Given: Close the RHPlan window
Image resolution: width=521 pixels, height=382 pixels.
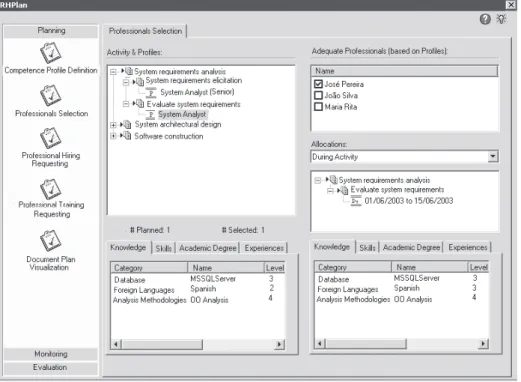Looking at the screenshot, I should click(x=511, y=5).
